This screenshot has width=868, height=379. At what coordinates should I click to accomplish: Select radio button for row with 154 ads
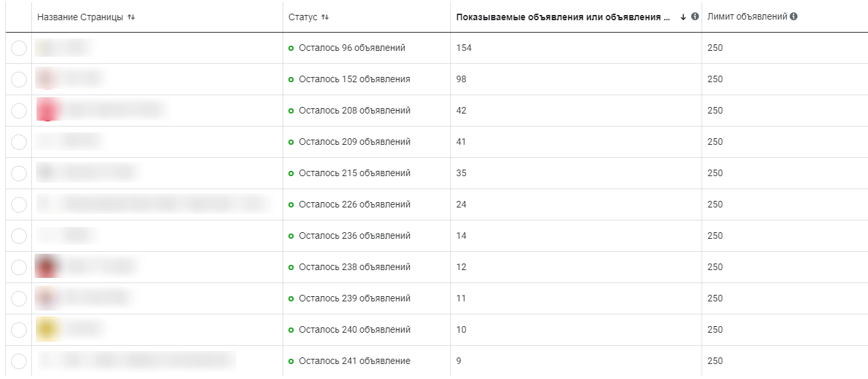pos(19,48)
